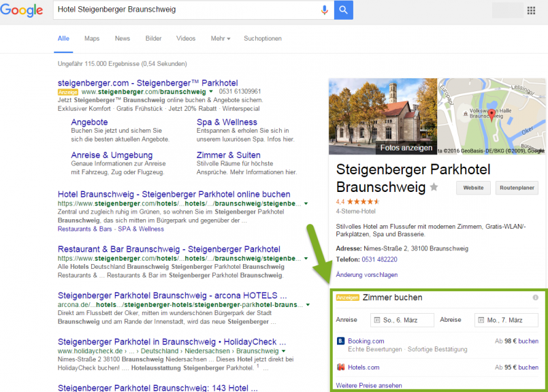Switch to the Maps tab

pyautogui.click(x=91, y=38)
